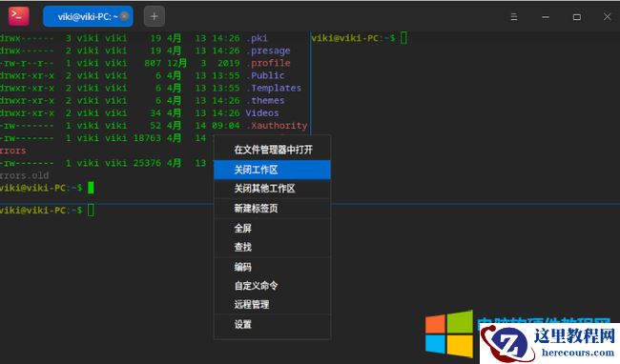Click the .Xauthority file name
The height and width of the screenshot is (364, 620).
point(277,126)
